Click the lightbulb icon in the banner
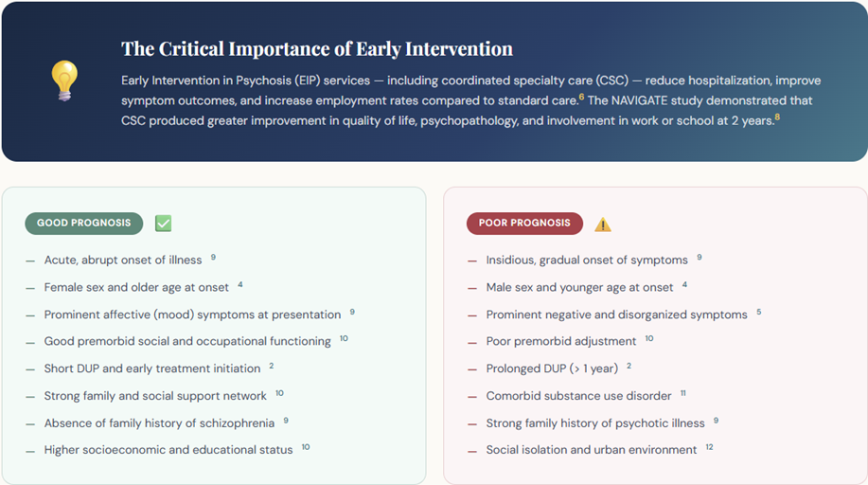 pos(64,81)
